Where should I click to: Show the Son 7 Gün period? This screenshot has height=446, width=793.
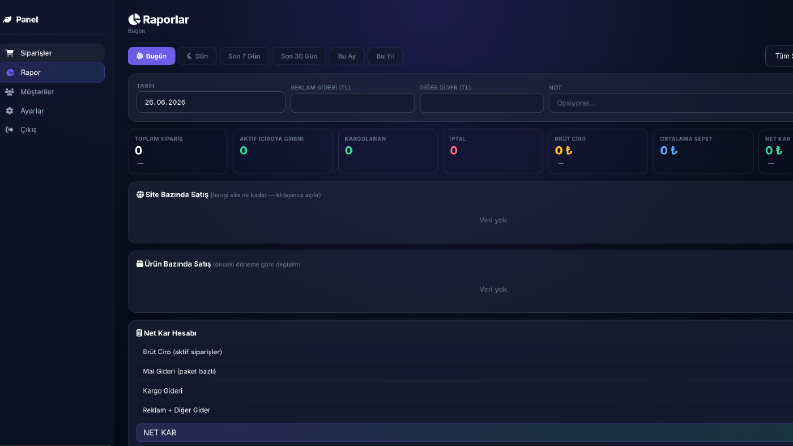click(244, 56)
